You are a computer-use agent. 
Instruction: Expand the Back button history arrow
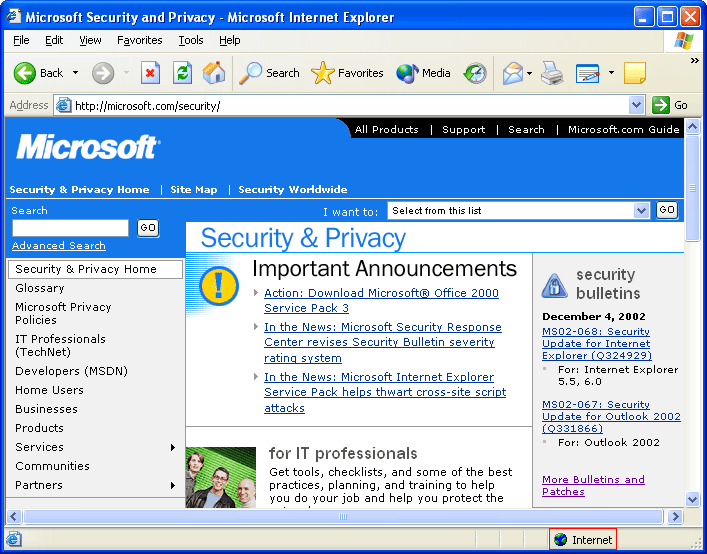(73, 73)
